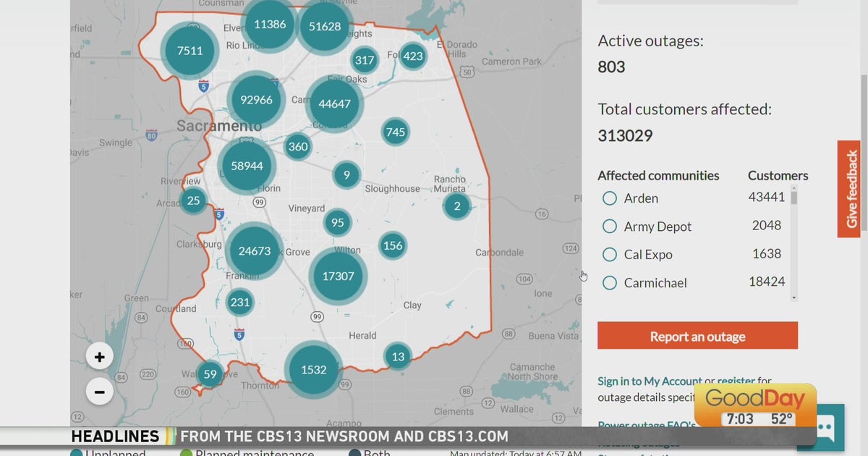Click the register link
868x456 pixels.
pyautogui.click(x=737, y=381)
